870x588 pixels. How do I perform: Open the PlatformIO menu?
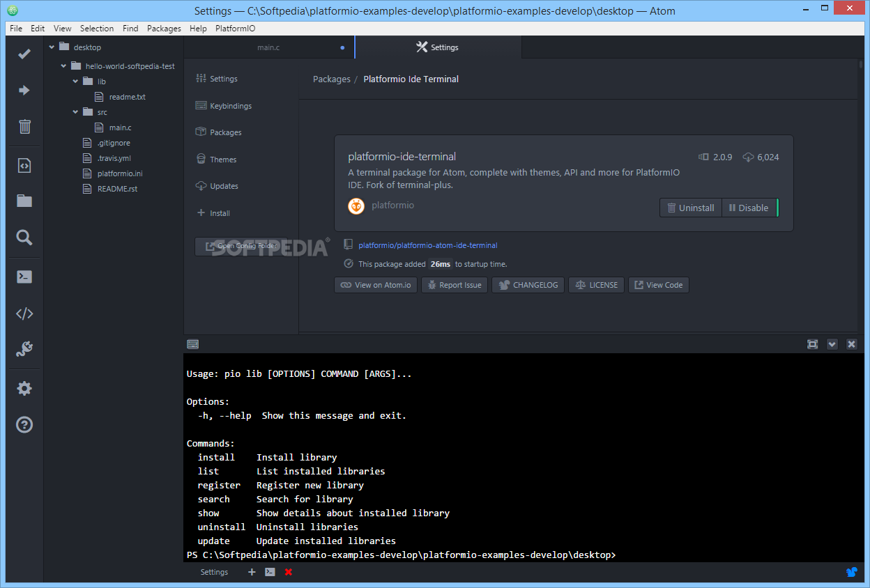coord(236,29)
